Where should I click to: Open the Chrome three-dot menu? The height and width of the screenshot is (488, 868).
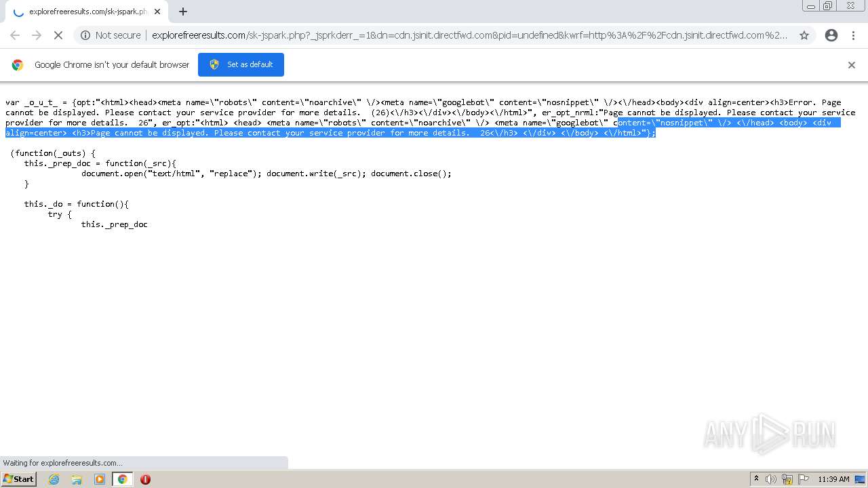[x=854, y=35]
